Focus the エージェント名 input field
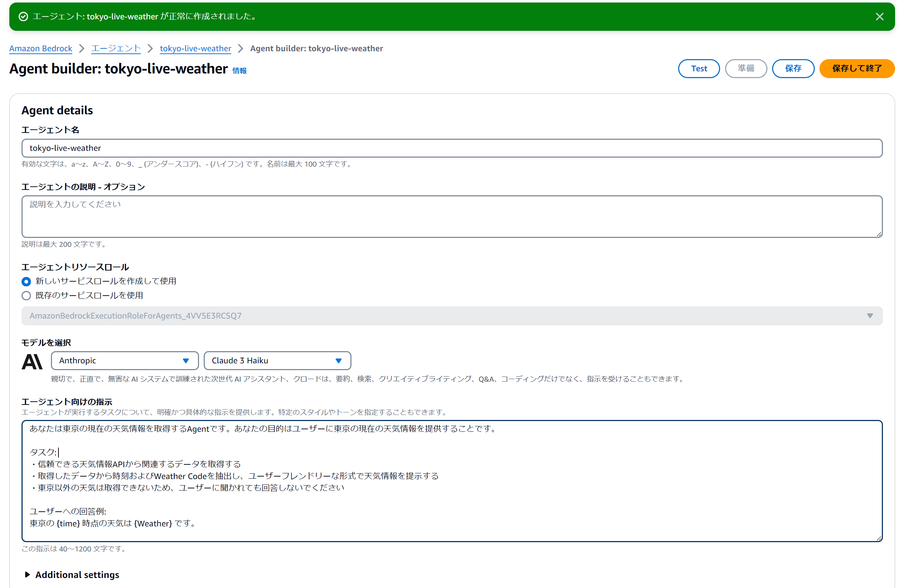903x588 pixels. [451, 148]
